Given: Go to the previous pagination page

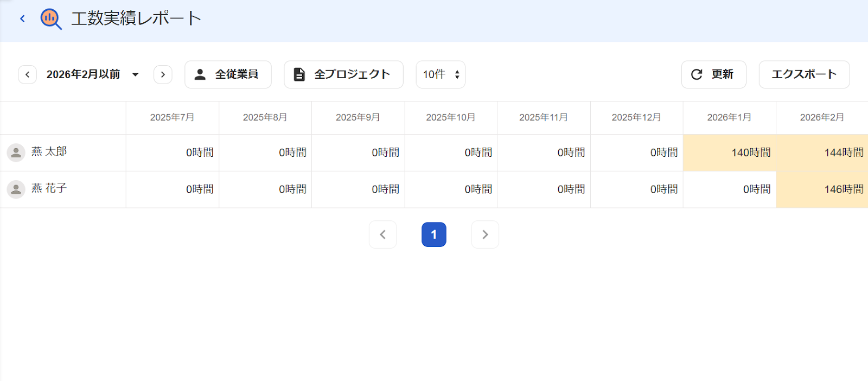Looking at the screenshot, I should point(383,234).
